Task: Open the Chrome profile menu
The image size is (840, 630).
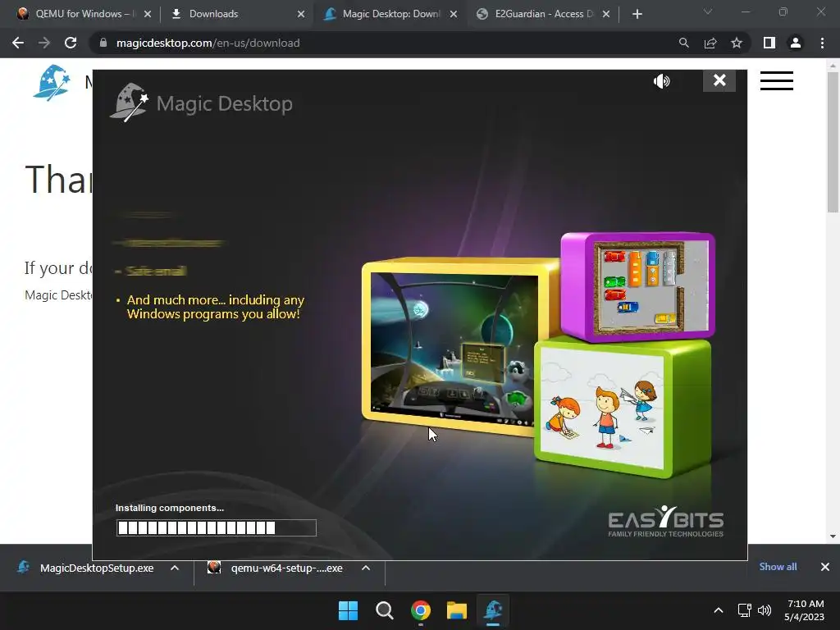Action: tap(796, 43)
